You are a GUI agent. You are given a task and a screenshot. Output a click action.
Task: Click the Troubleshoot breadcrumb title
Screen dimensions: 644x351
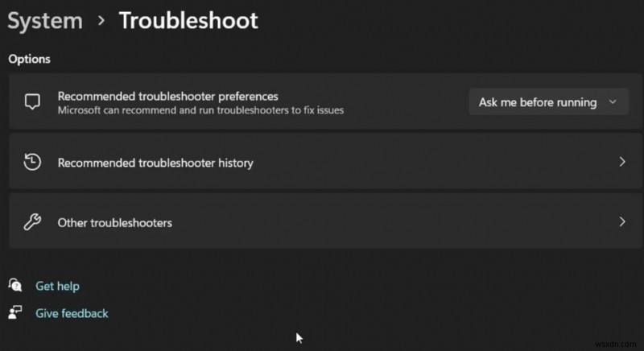188,20
